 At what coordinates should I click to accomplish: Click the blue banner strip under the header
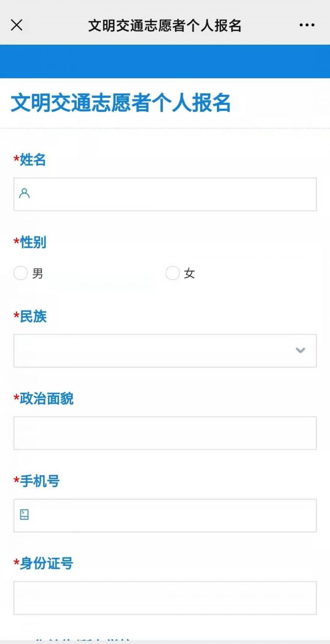(x=165, y=61)
